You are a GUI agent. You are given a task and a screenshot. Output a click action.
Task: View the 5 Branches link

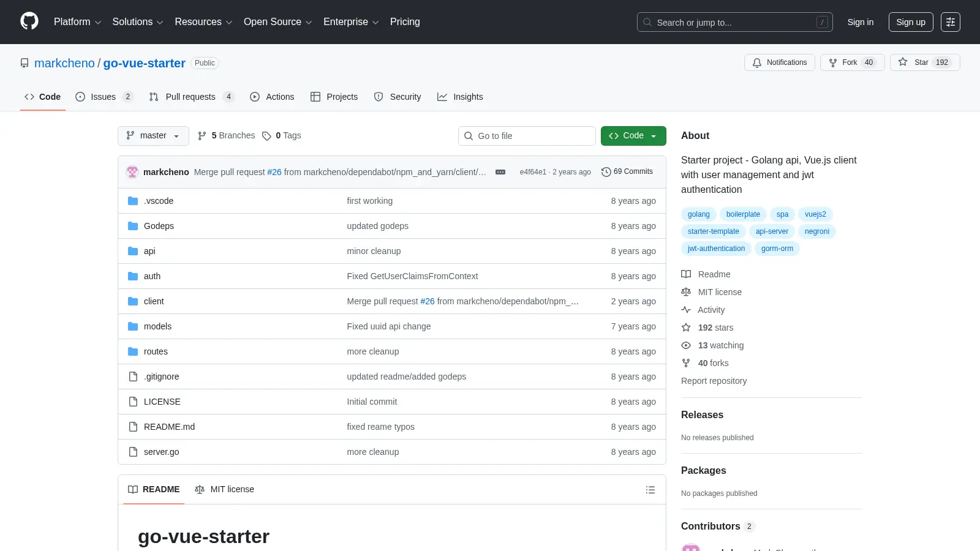pos(226,136)
